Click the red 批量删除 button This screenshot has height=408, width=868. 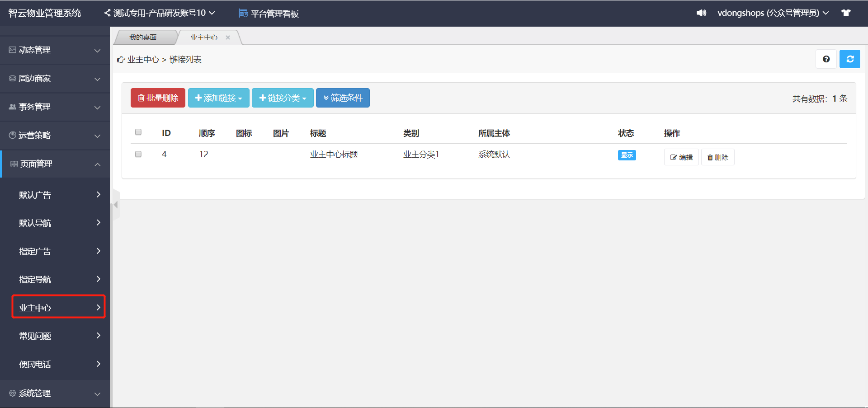158,98
